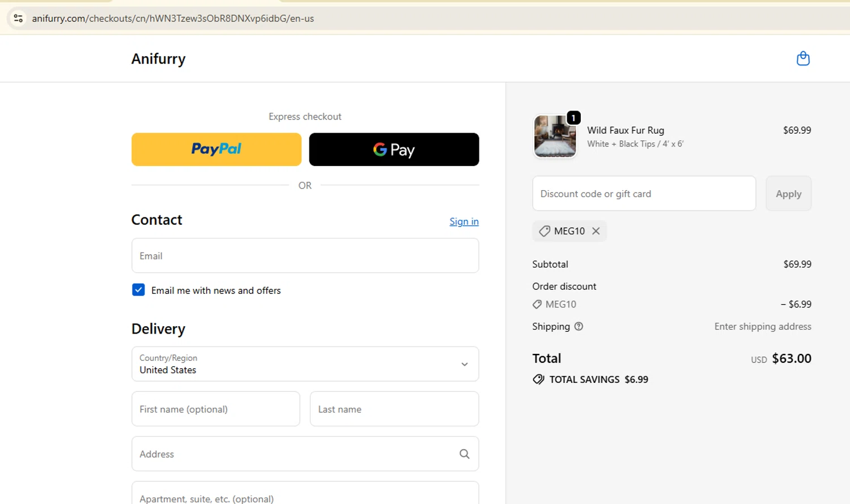This screenshot has width=850, height=504.
Task: Click the Apply discount button
Action: tap(788, 194)
